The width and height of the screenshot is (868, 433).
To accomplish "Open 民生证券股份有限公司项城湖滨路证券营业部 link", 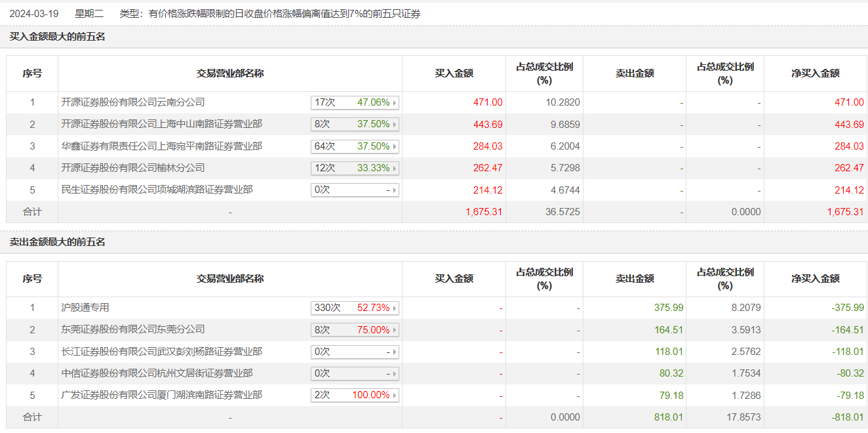I will point(157,190).
